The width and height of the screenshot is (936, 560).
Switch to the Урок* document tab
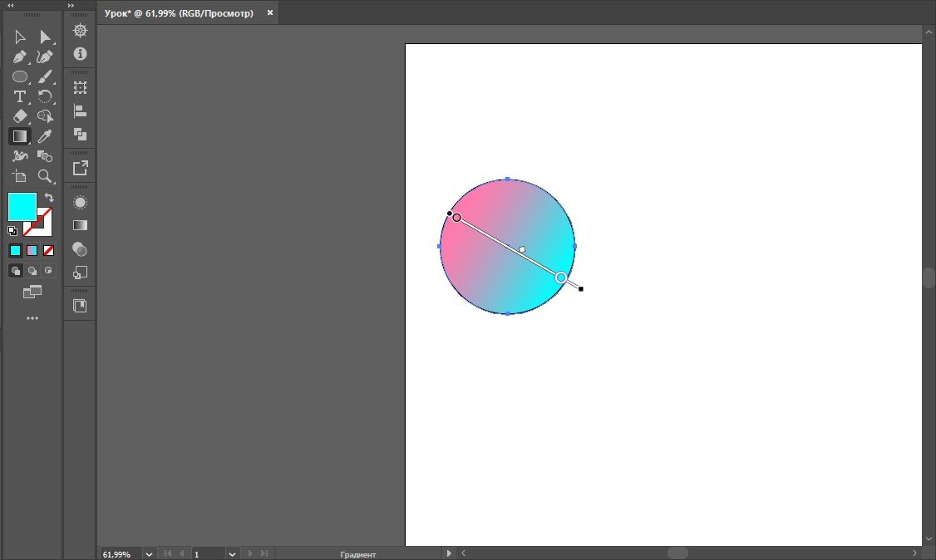coord(179,13)
